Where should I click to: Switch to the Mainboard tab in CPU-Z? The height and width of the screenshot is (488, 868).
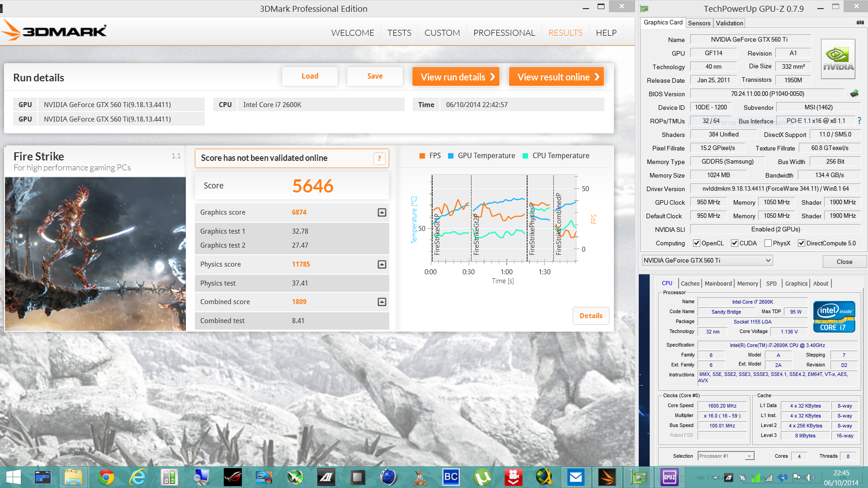point(718,283)
